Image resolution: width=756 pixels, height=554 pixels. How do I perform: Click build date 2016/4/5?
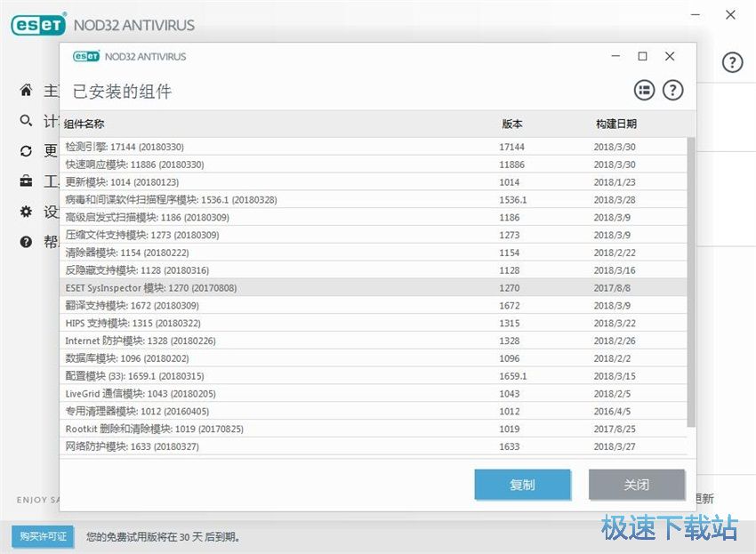pos(612,412)
